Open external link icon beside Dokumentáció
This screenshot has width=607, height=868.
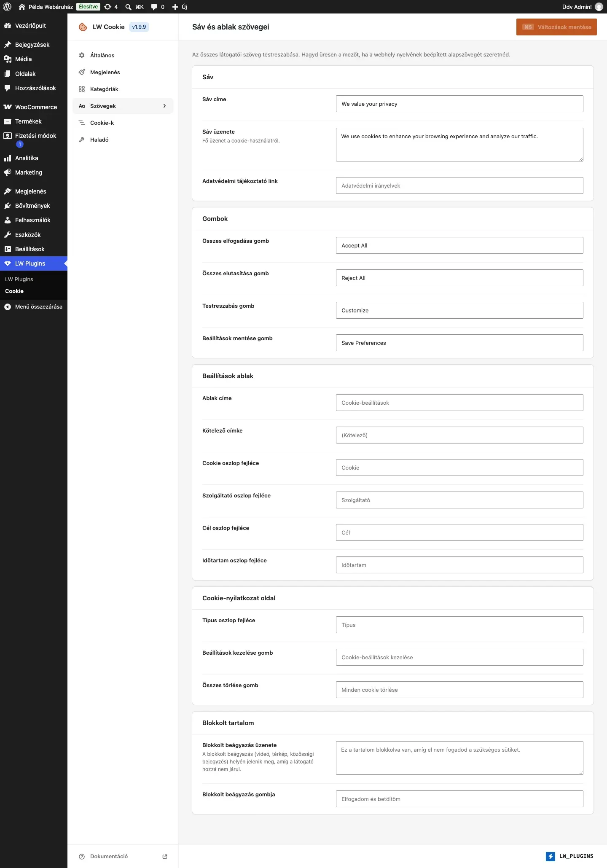pos(165,856)
